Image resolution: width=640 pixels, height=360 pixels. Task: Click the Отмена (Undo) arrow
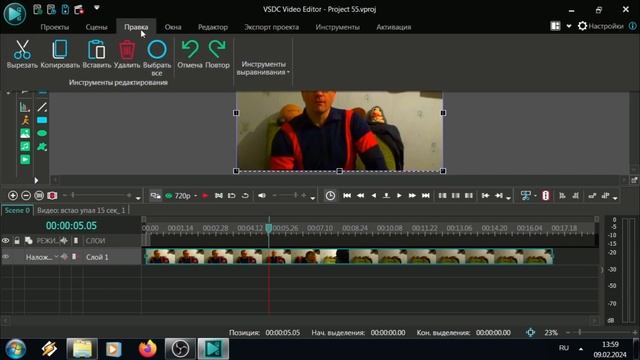point(190,49)
